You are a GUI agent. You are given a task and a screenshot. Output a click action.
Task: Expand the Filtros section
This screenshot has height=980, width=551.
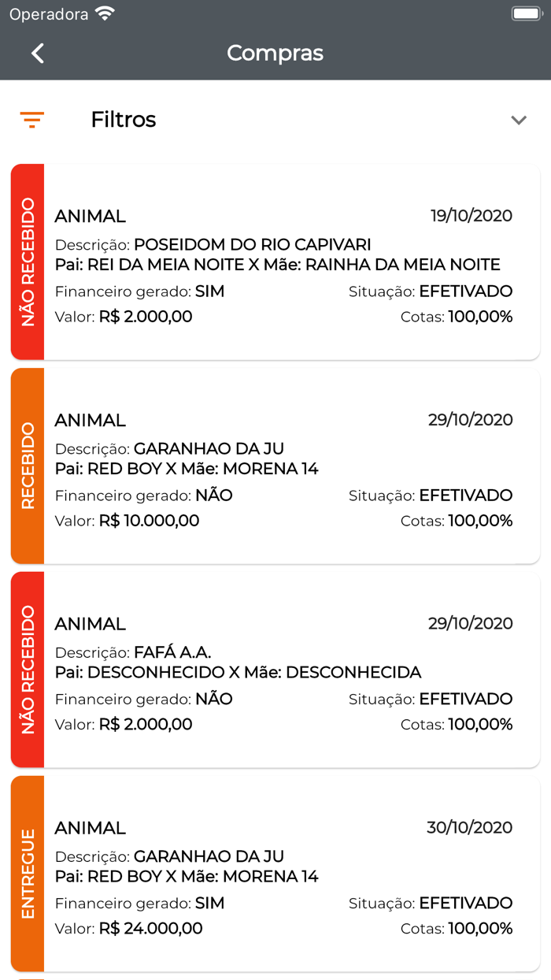pyautogui.click(x=123, y=120)
